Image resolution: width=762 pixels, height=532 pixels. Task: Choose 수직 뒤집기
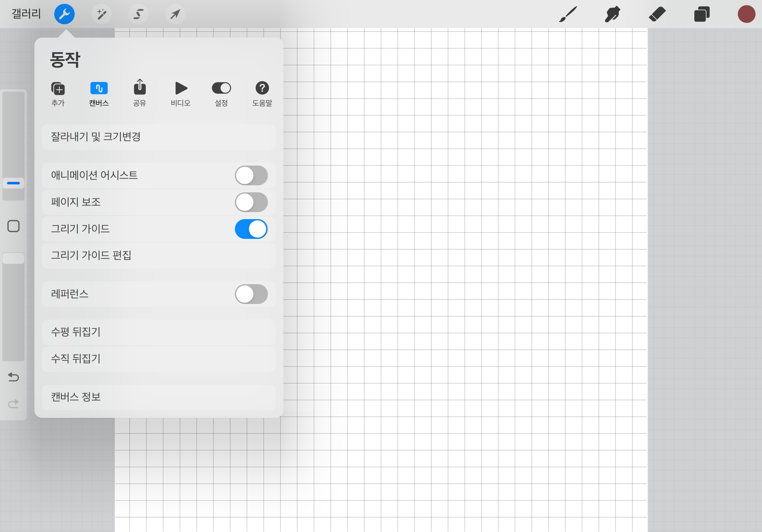tap(159, 358)
